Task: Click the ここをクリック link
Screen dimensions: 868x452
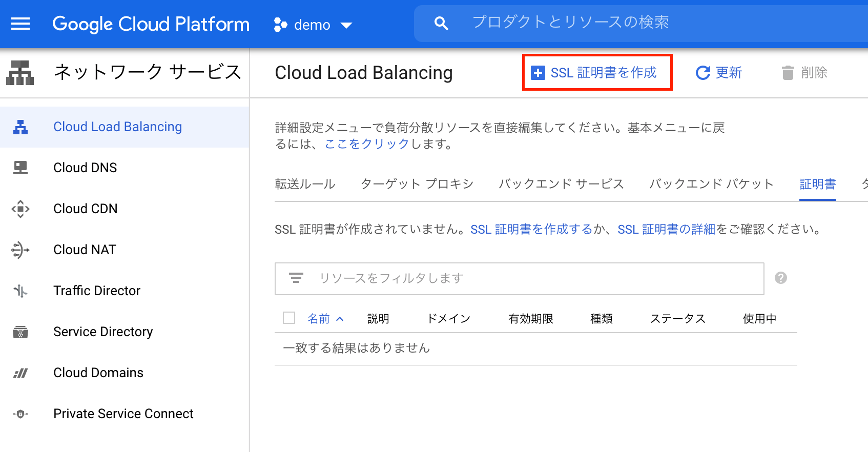Action: pyautogui.click(x=367, y=144)
